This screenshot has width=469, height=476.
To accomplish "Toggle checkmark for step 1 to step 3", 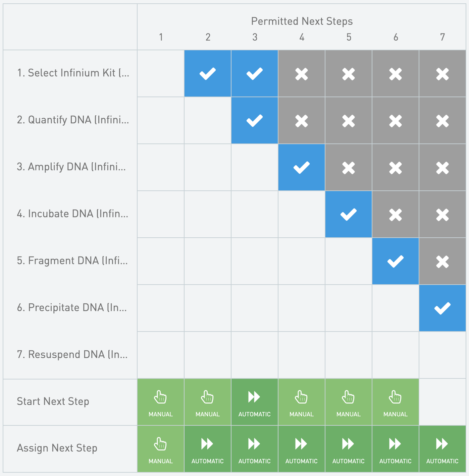I will click(x=255, y=73).
